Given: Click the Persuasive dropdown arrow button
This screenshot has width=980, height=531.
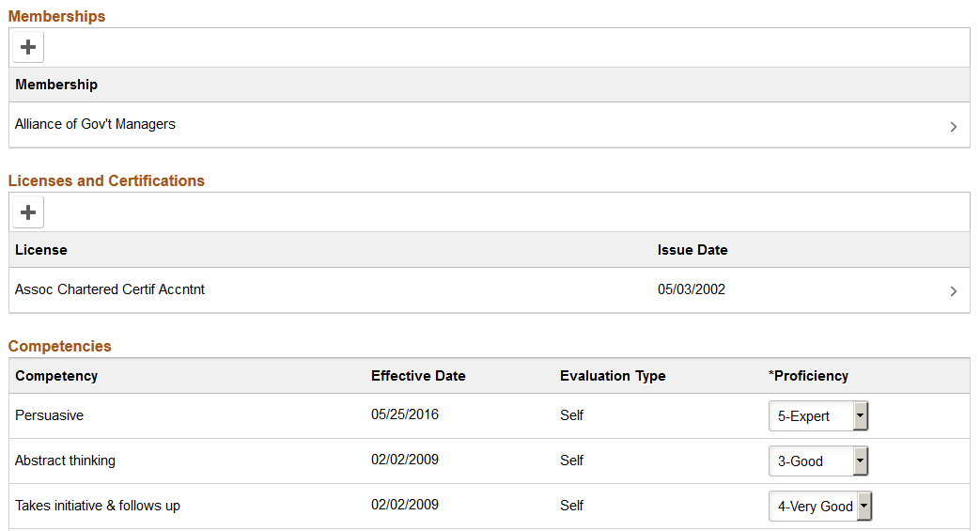Looking at the screenshot, I should (860, 416).
